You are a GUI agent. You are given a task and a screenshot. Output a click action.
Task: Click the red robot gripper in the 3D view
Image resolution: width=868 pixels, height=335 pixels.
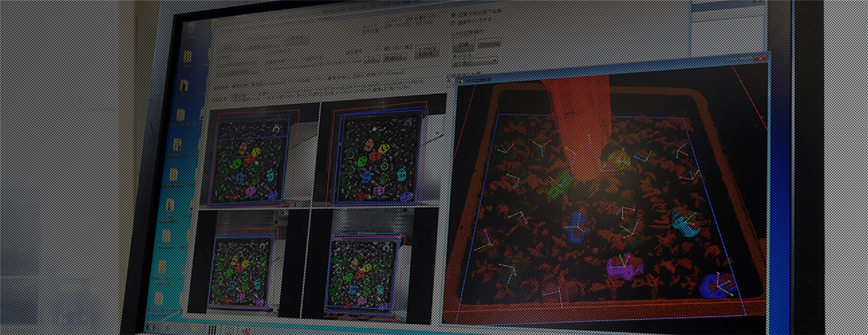point(579,123)
